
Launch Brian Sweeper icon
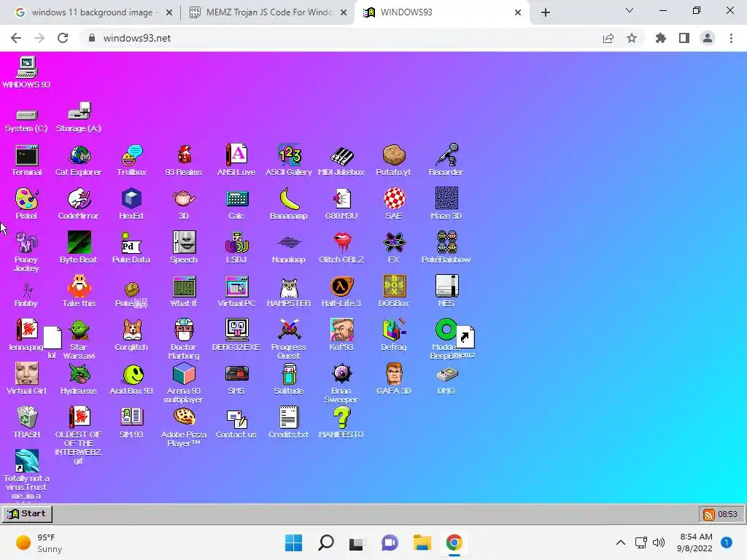[341, 384]
